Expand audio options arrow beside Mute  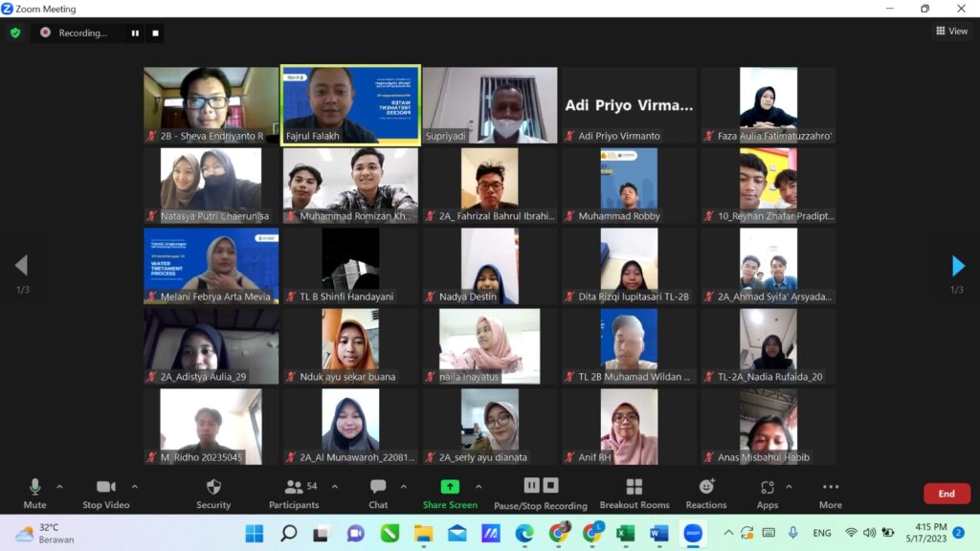point(59,486)
